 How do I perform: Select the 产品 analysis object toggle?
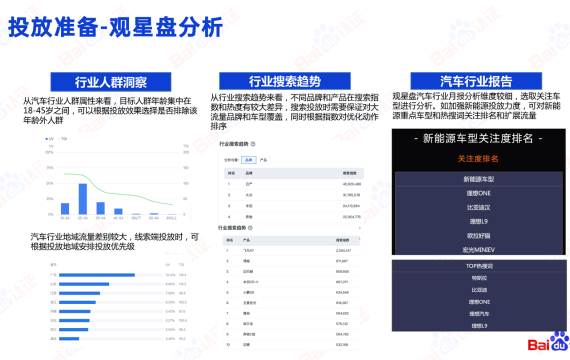click(x=264, y=160)
